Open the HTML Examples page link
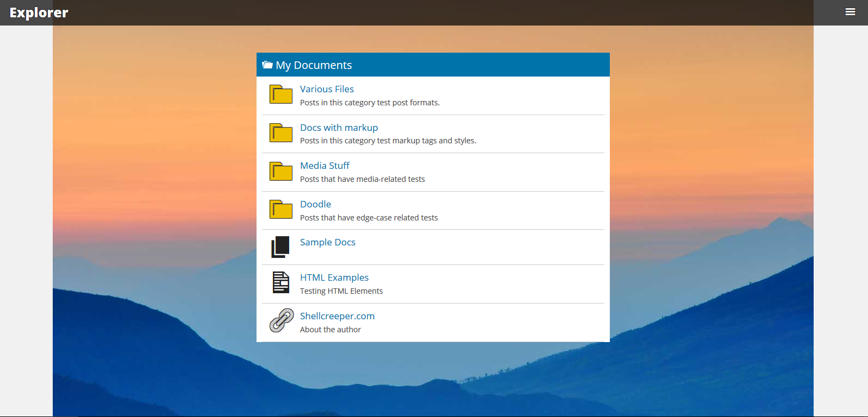This screenshot has height=417, width=868. coord(334,277)
